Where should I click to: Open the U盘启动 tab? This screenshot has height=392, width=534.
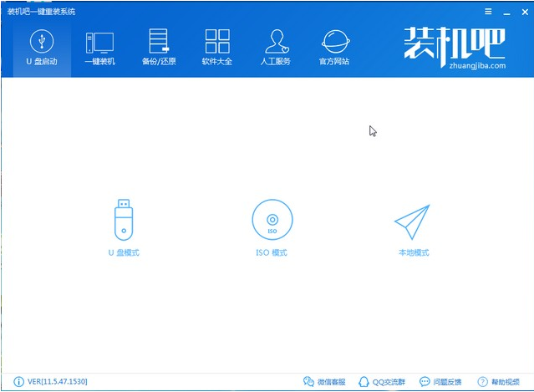(41, 48)
